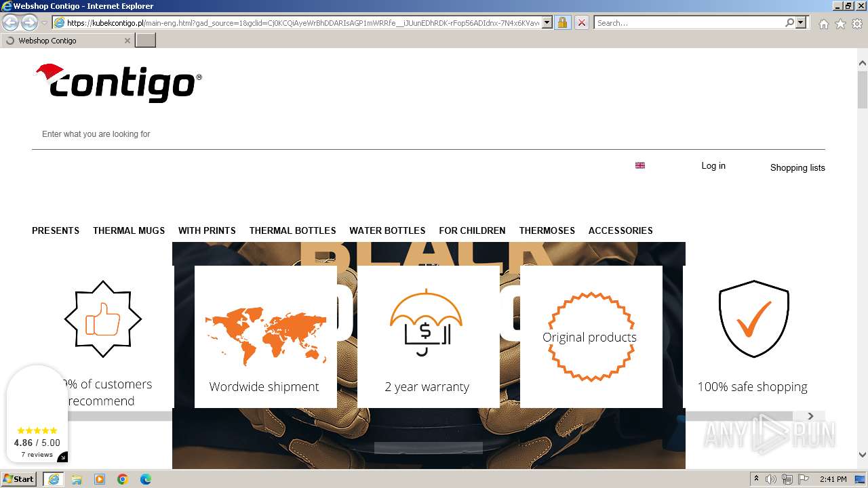Viewport: 868px width, 488px height.
Task: Click the volume tray icon
Action: point(772,479)
